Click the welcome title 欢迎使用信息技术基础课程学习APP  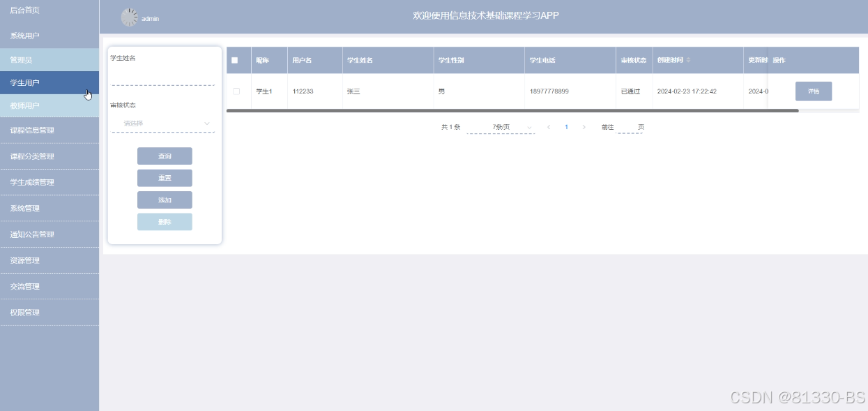(x=486, y=15)
